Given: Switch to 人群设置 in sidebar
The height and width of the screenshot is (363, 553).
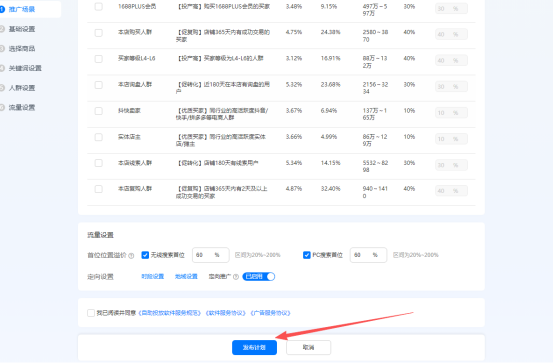Looking at the screenshot, I should (x=22, y=88).
